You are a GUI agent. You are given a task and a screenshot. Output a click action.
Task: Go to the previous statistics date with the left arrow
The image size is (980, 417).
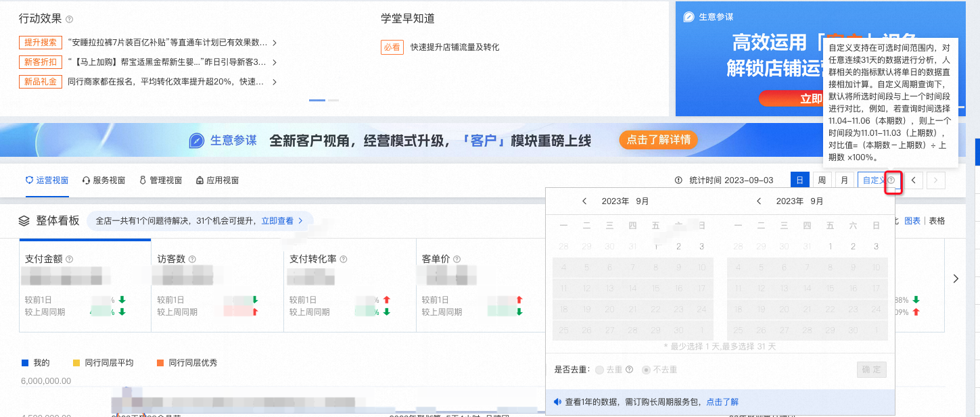(914, 180)
